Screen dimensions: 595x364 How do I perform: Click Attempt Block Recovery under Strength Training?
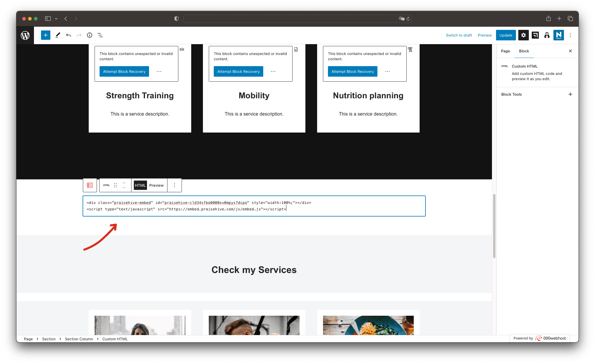click(124, 71)
